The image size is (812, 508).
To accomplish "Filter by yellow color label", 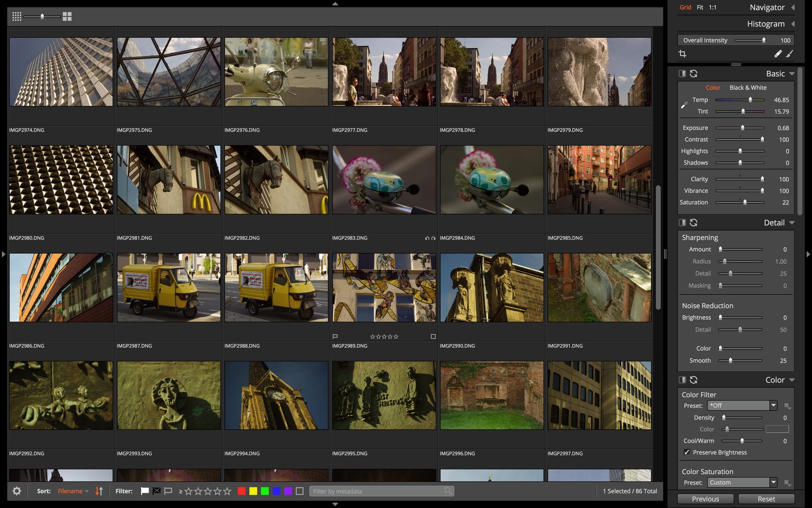I will pyautogui.click(x=253, y=491).
